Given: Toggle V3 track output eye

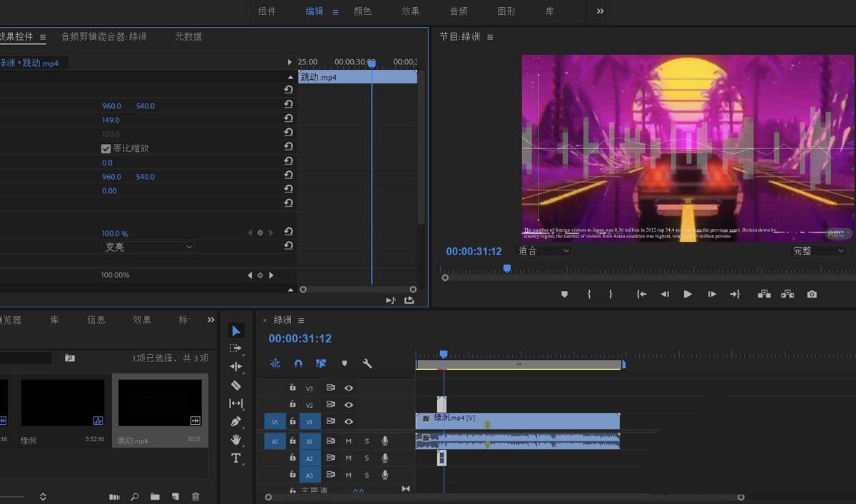Looking at the screenshot, I should tap(349, 389).
